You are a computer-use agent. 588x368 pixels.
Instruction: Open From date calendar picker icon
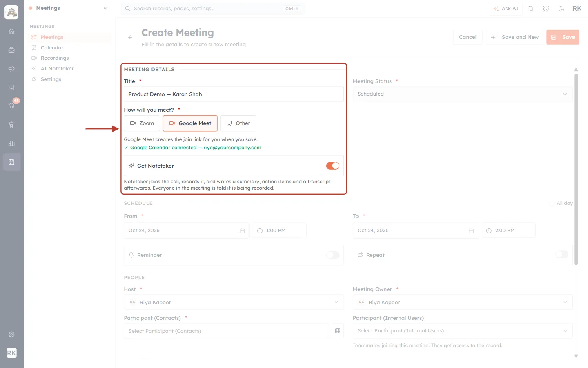[x=242, y=231]
